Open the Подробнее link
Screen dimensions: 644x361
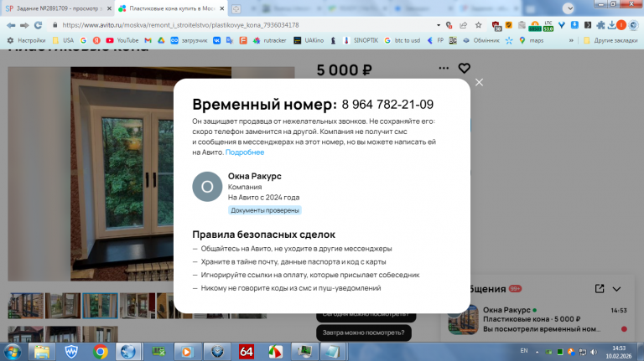[245, 152]
